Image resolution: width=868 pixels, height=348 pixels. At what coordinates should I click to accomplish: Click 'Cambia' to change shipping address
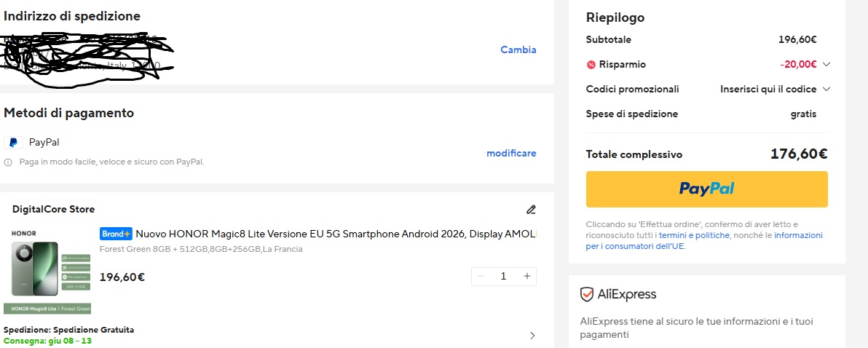click(518, 50)
